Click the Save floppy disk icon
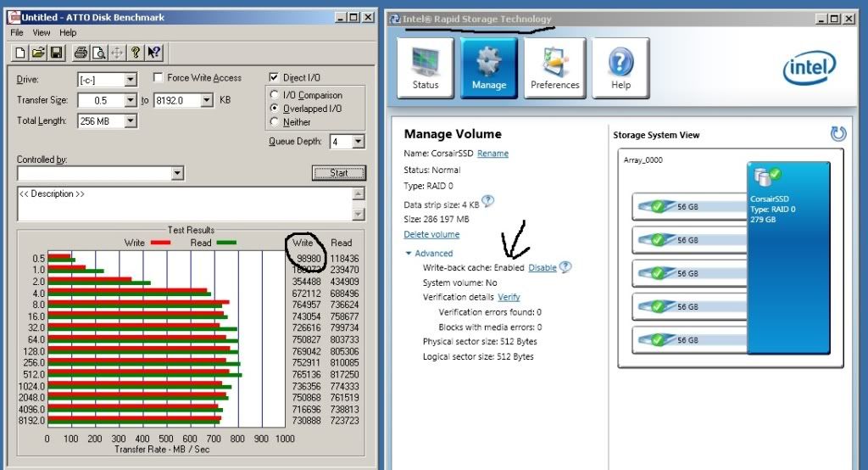This screenshot has width=868, height=470. 56,53
